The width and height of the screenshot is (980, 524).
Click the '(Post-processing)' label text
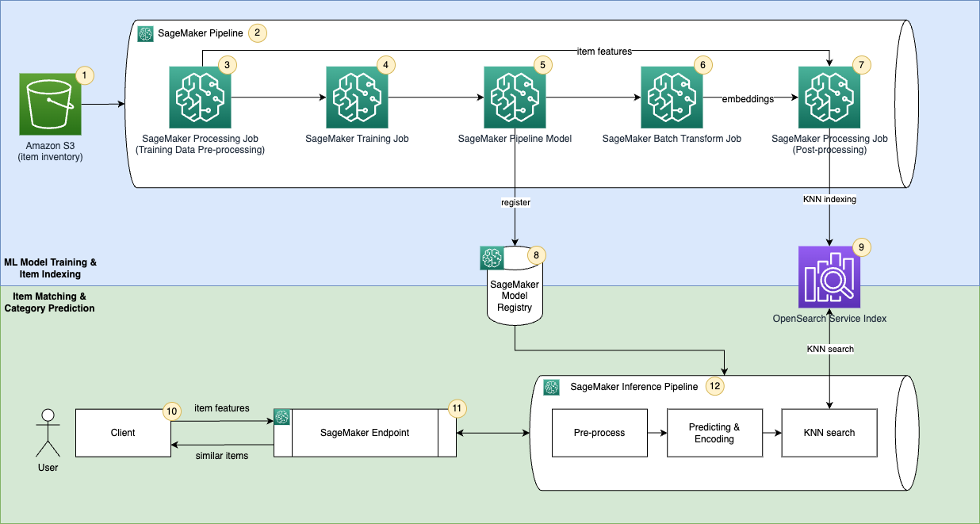coord(829,150)
